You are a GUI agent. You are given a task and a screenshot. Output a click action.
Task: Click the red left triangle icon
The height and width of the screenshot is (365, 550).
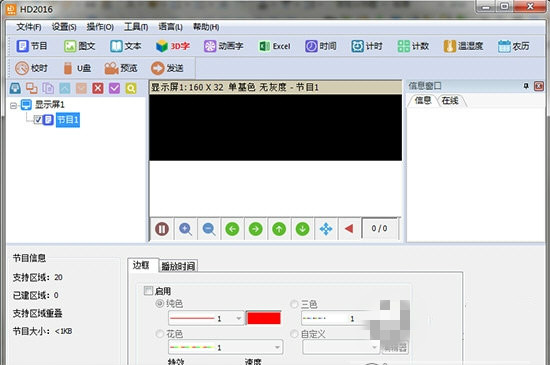coord(349,229)
